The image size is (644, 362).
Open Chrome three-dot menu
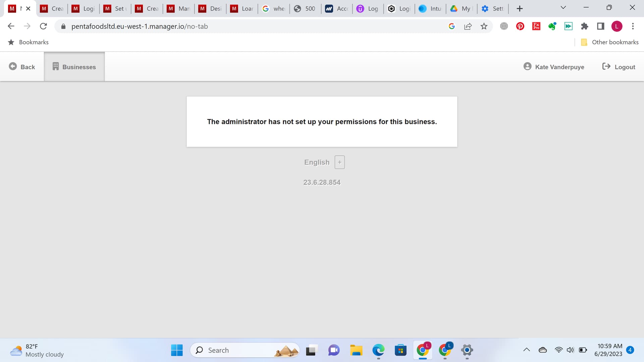click(x=633, y=26)
